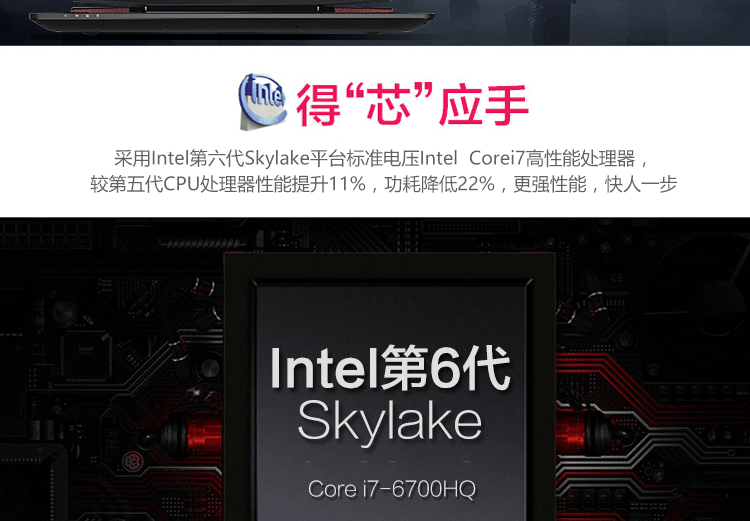Click the dashed divider beneath Skylake

pyautogui.click(x=389, y=462)
